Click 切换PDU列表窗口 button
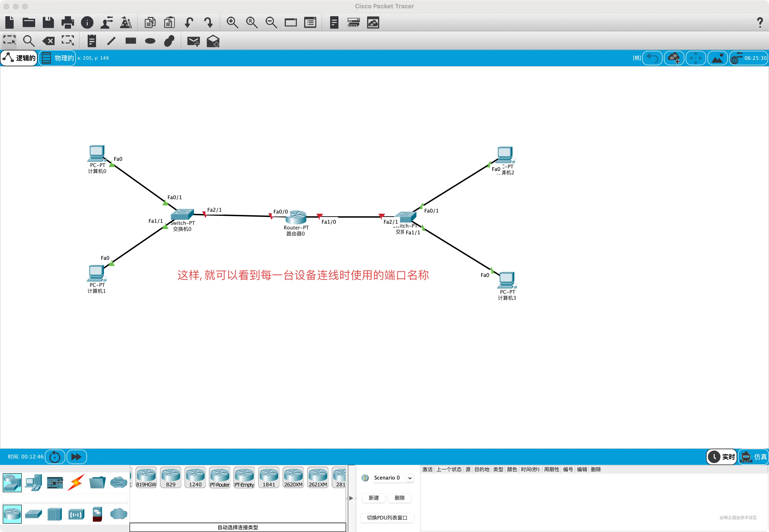The height and width of the screenshot is (532, 769). 387,518
